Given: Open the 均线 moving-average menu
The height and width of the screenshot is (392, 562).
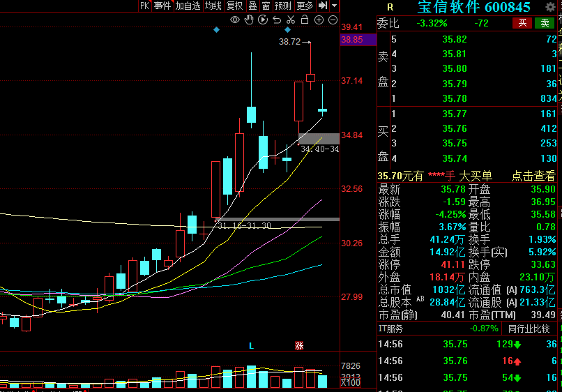Looking at the screenshot, I should (213, 6).
